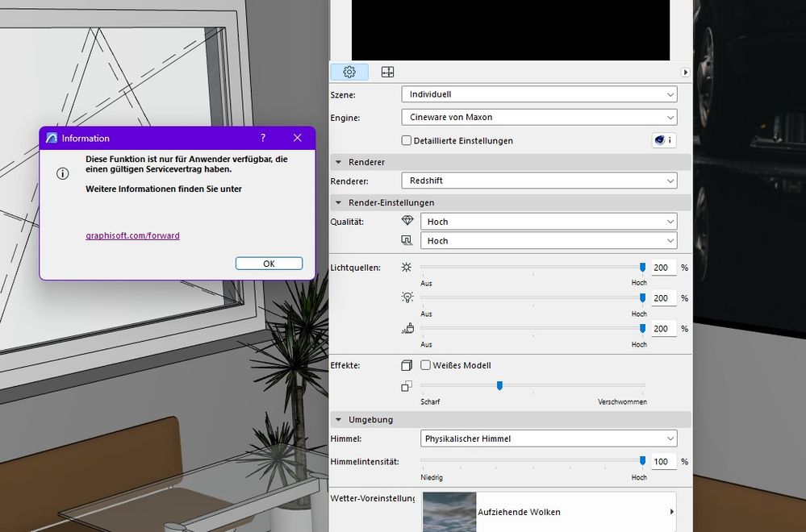Click the Himmelintensität value field

pyautogui.click(x=664, y=462)
